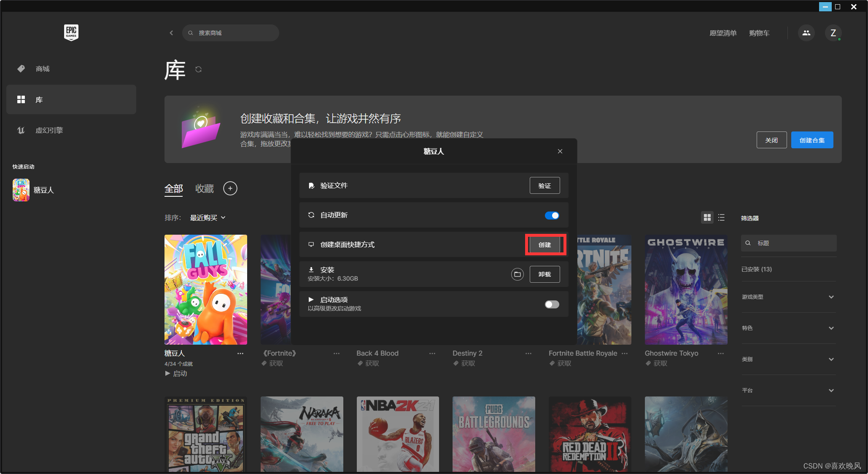Open PUBG Battlegrounds cover thumbnail
868x474 pixels.
(x=494, y=434)
